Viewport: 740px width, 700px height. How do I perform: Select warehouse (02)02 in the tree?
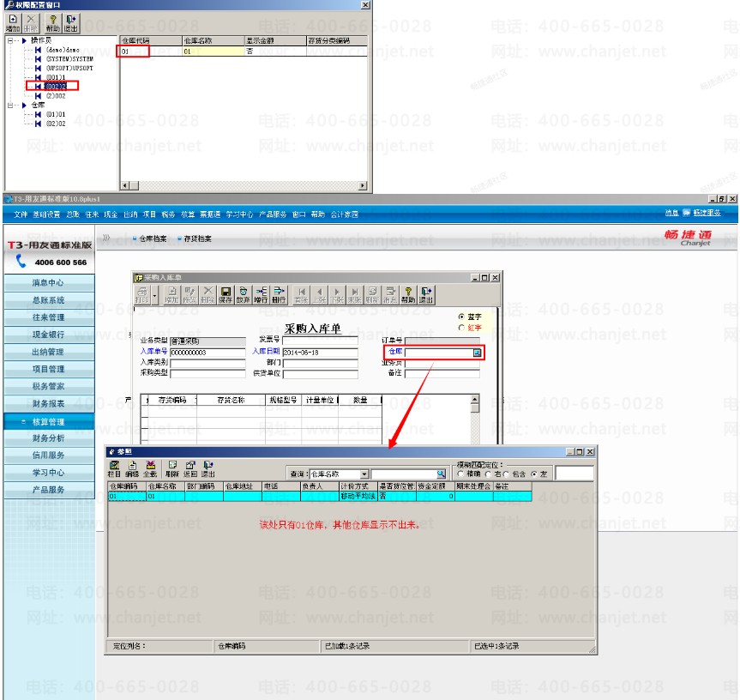56,124
